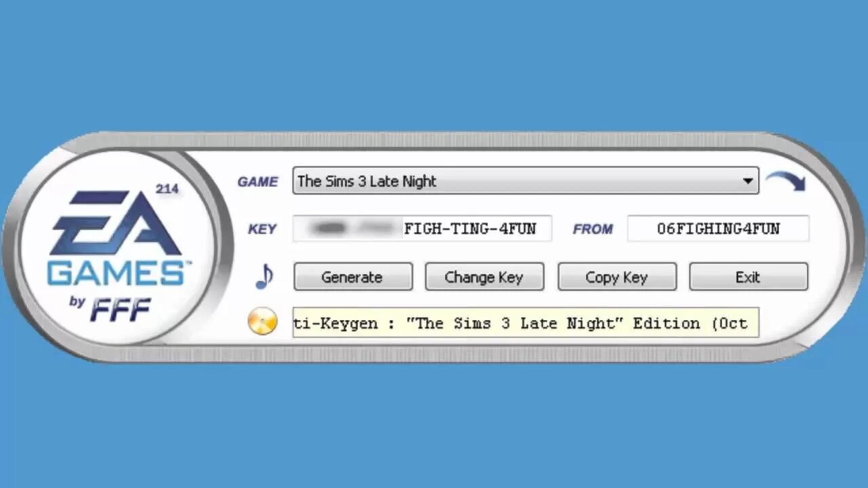This screenshot has width=868, height=488.
Task: Open the GAME dropdown list
Action: (526, 181)
